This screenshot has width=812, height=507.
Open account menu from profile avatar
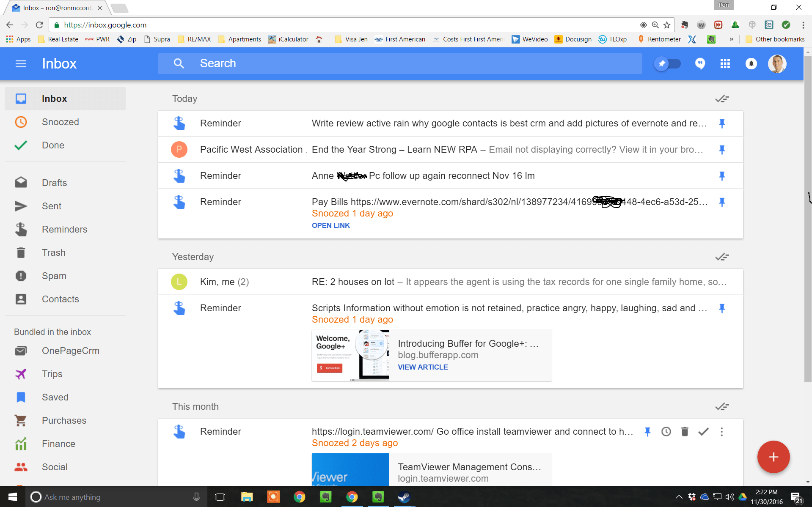pos(777,63)
